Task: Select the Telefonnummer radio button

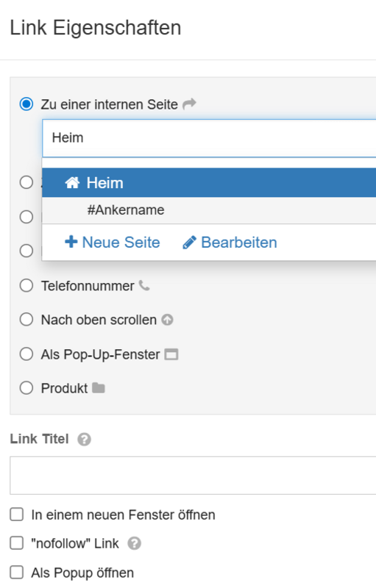Action: [x=26, y=285]
